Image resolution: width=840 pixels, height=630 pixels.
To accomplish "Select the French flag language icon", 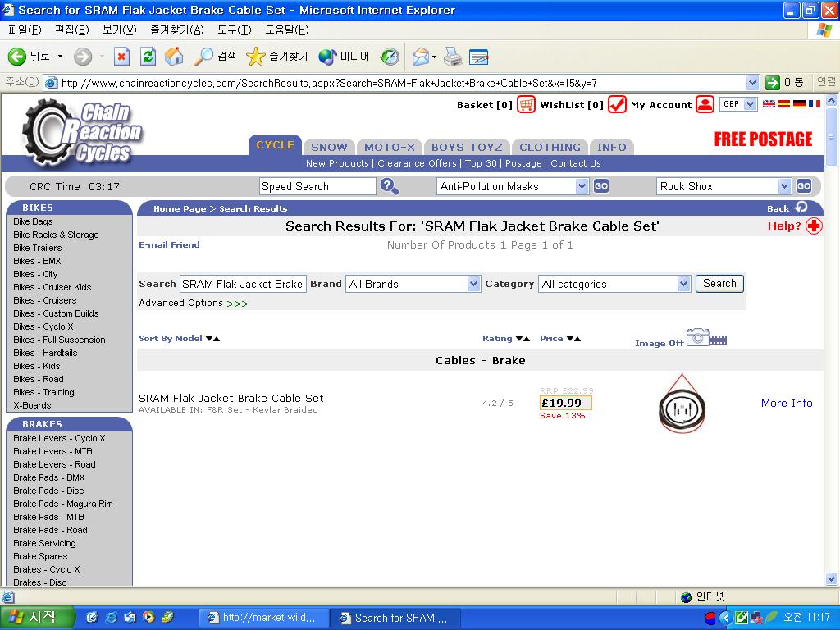I will point(815,104).
